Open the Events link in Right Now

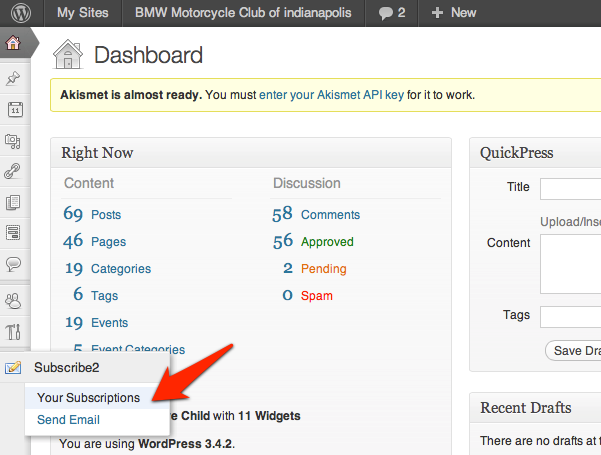(x=110, y=323)
